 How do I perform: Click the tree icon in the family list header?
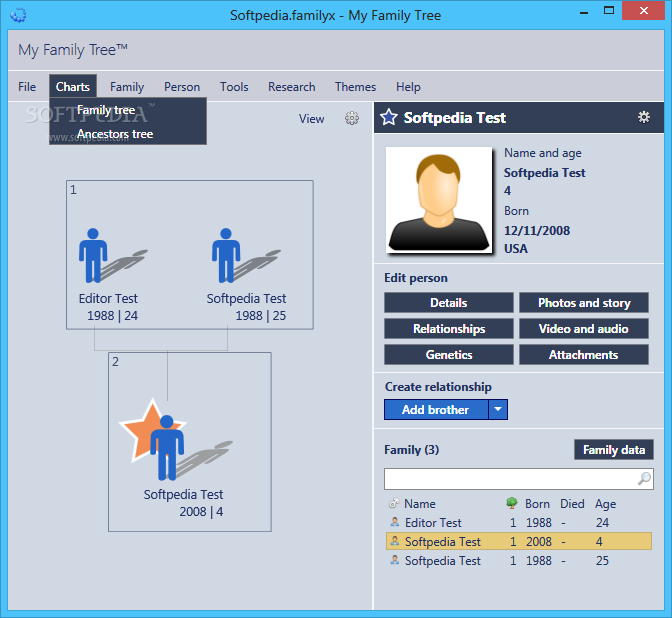click(x=511, y=503)
